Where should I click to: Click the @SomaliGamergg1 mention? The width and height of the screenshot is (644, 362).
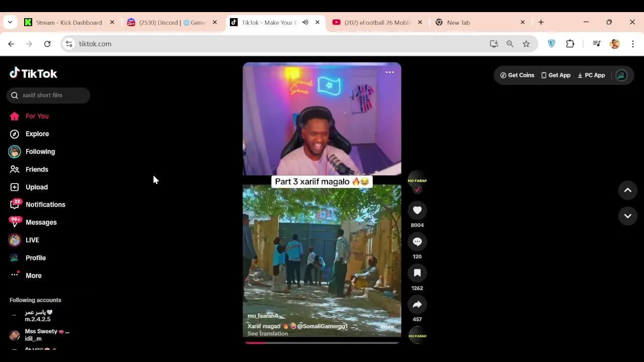pos(322,326)
